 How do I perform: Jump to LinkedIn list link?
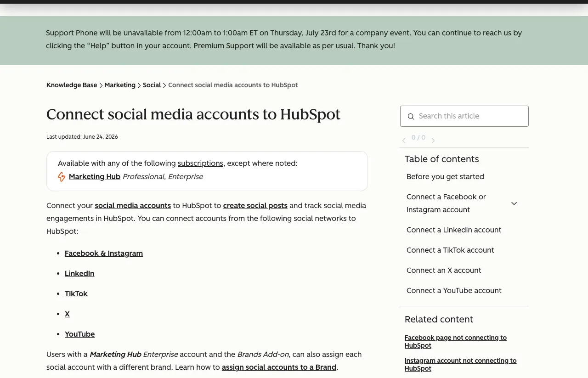[79, 273]
